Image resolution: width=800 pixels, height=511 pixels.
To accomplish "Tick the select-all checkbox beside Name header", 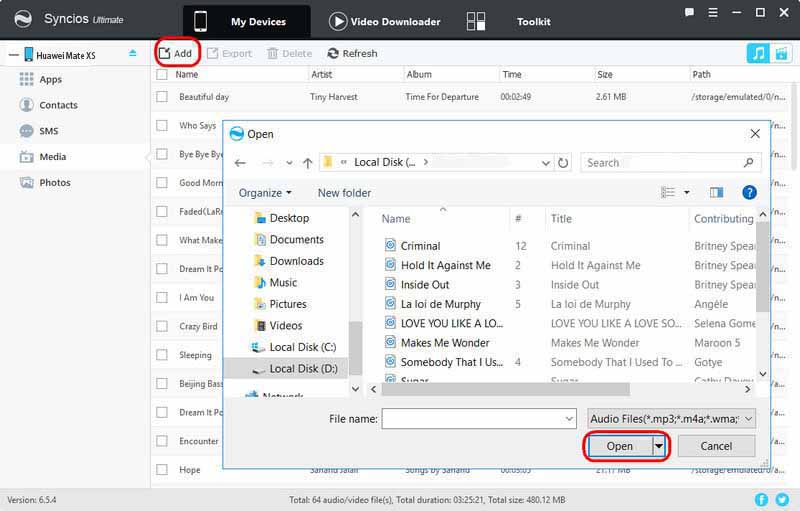I will [162, 74].
